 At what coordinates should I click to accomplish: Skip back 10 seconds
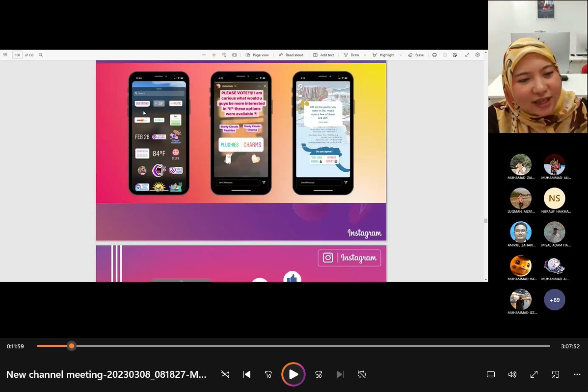(x=268, y=374)
